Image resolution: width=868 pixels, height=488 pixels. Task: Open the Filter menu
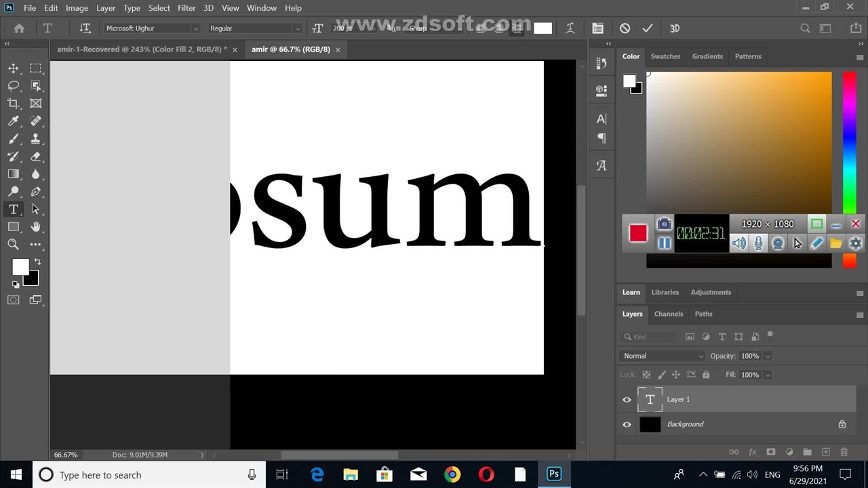pyautogui.click(x=186, y=8)
